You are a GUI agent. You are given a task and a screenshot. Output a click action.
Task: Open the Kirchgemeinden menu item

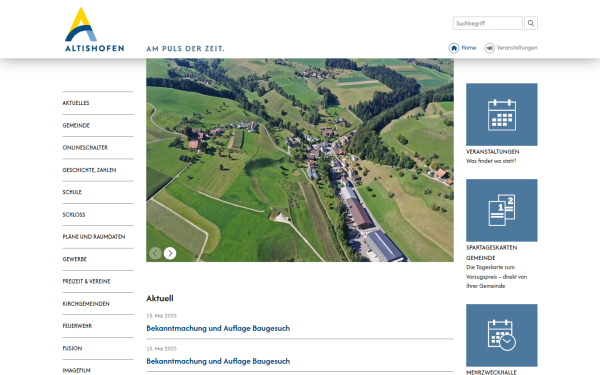click(86, 304)
